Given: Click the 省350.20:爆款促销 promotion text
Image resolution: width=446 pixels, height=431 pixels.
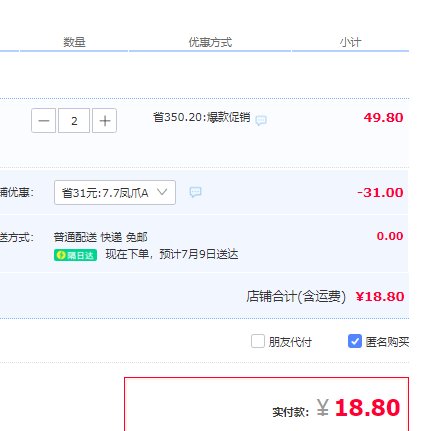Looking at the screenshot, I should 202,117.
